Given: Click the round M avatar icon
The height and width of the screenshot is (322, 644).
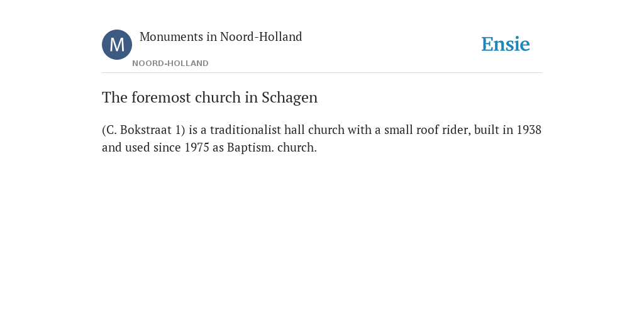Looking at the screenshot, I should [117, 45].
